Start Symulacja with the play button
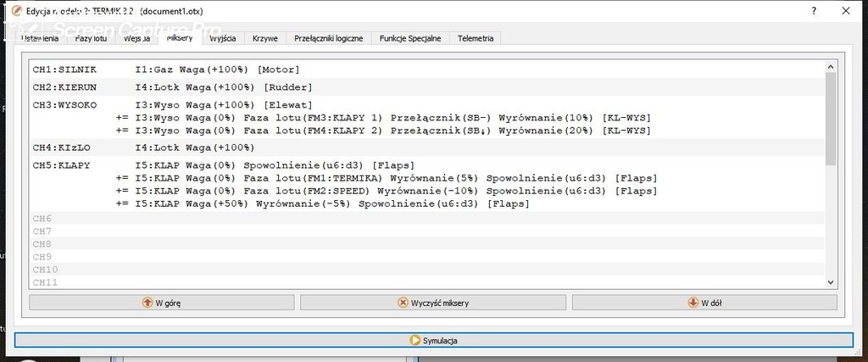The image size is (868, 362). [x=433, y=340]
